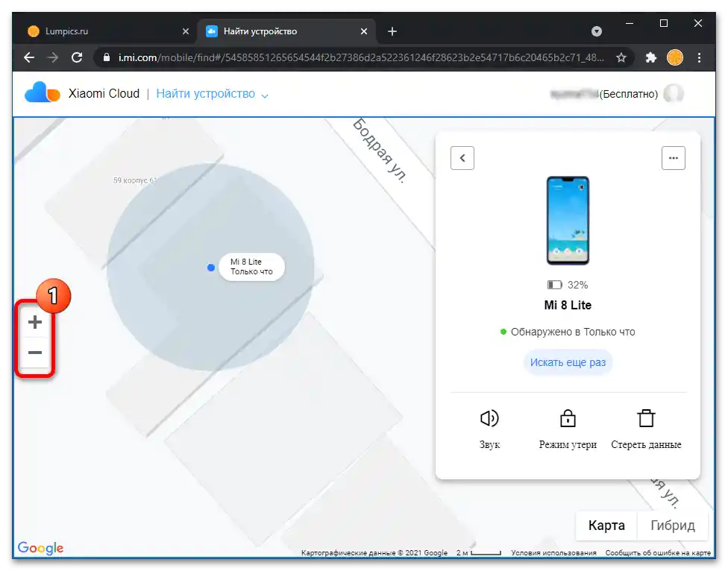Click Стереть данные trash icon
The image size is (728, 571).
tap(646, 418)
